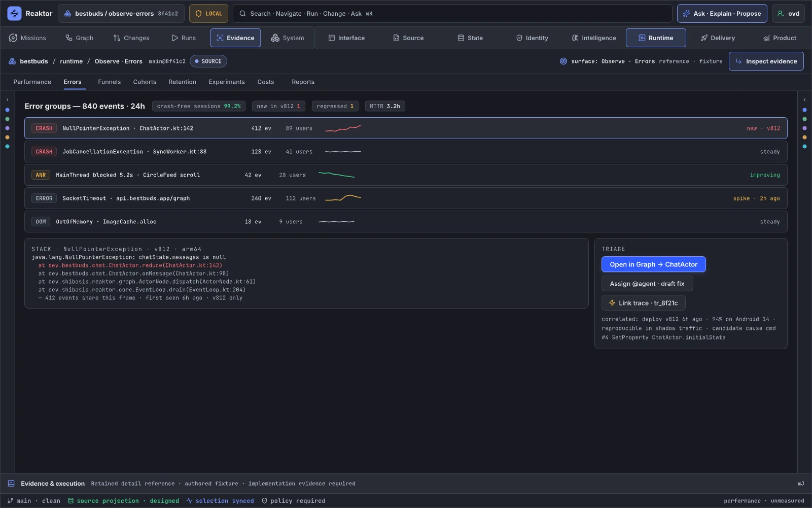Click the orange dot in right rail
This screenshot has height=508, width=812.
click(804, 138)
